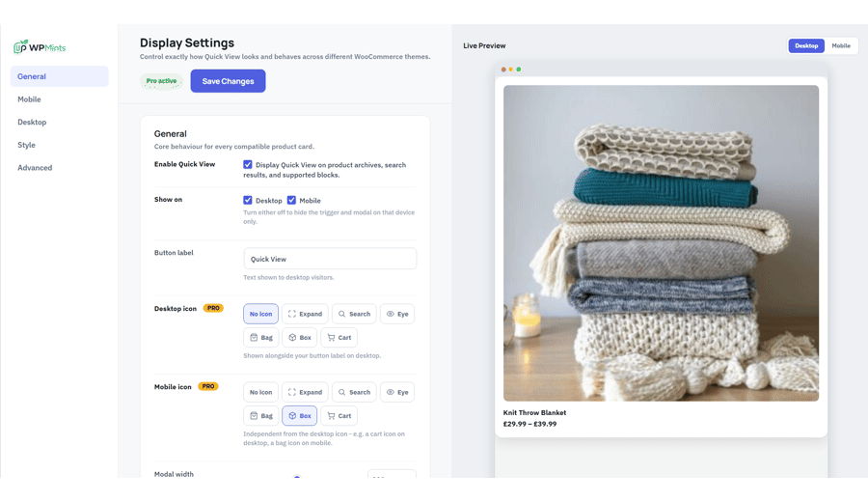The width and height of the screenshot is (868, 502).
Task: Click the Save Changes button
Action: [228, 81]
